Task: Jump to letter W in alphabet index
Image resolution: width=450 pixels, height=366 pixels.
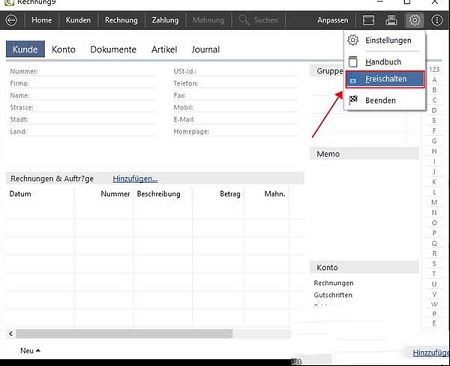Action: [x=434, y=304]
